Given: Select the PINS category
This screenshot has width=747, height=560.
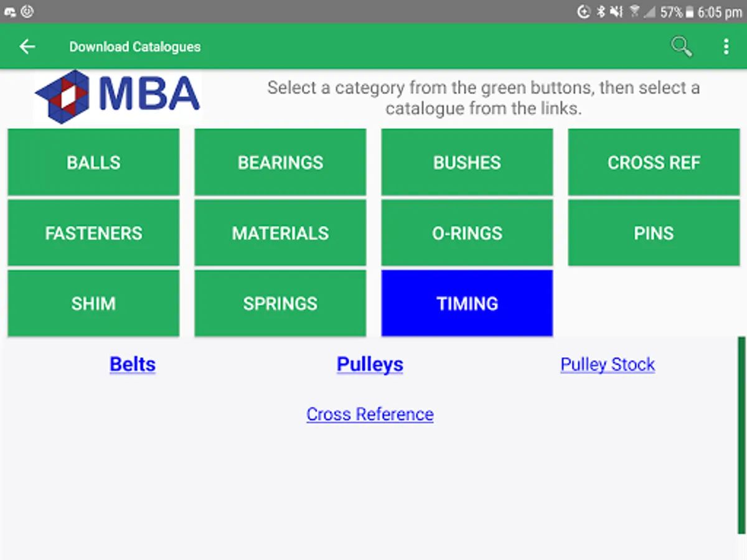Looking at the screenshot, I should pos(654,233).
